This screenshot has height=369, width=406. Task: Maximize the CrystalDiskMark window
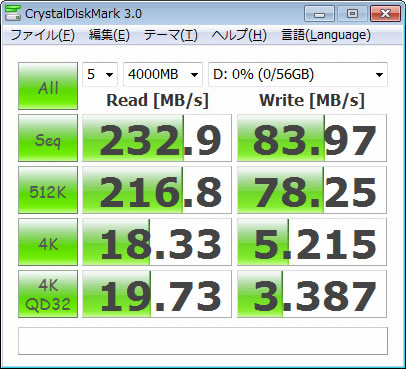[352, 14]
